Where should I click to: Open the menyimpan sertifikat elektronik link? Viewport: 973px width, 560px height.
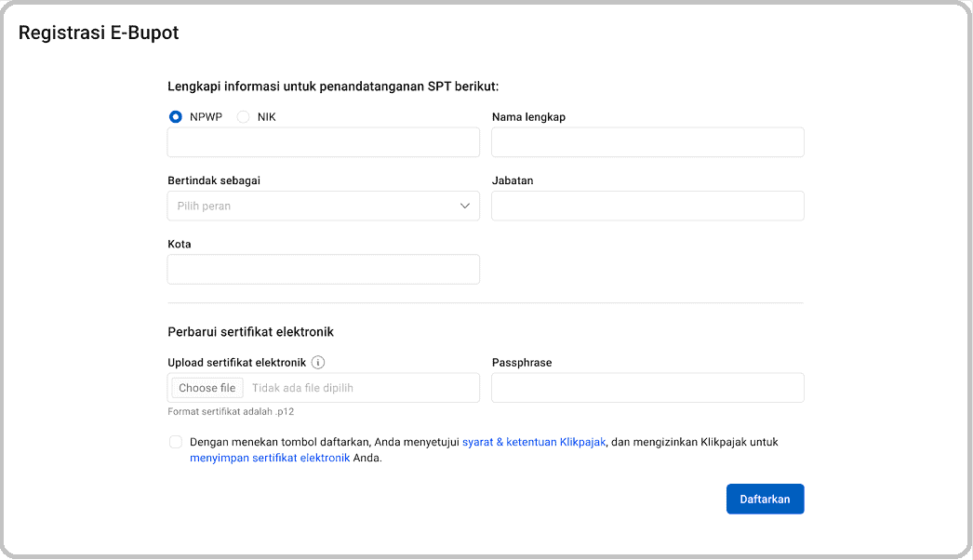pyautogui.click(x=270, y=458)
